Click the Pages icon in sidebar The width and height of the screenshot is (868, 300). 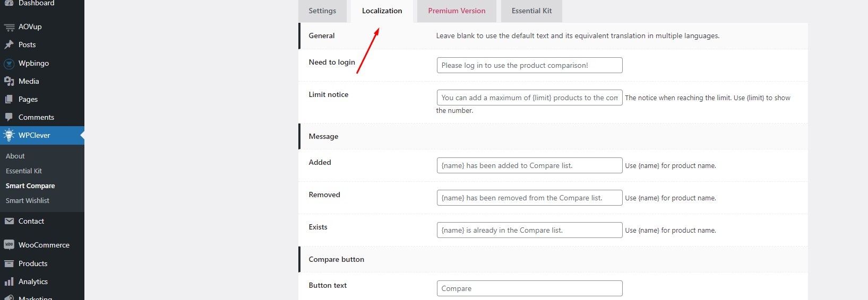9,100
